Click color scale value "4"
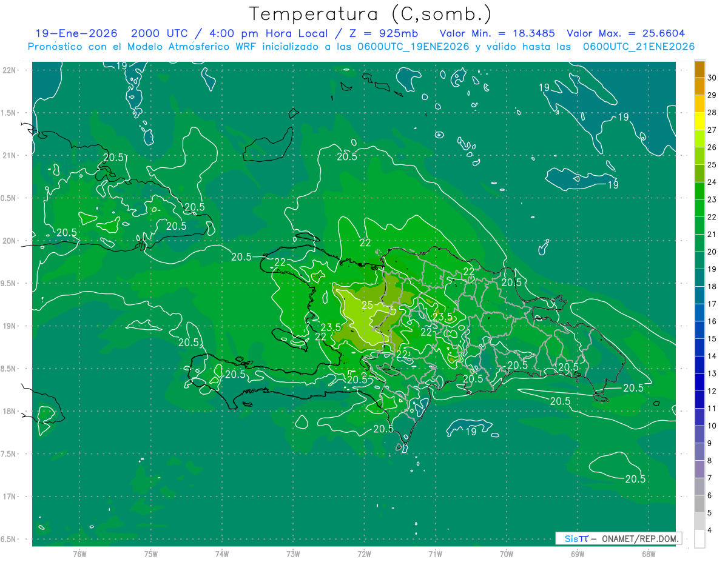Screen dimensions: 728x562 tap(710, 530)
